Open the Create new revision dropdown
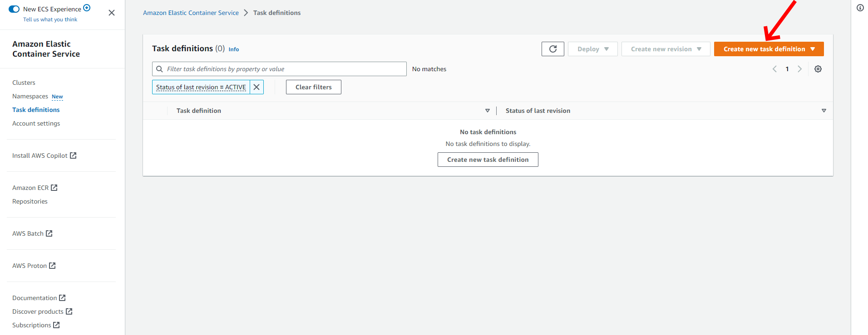The height and width of the screenshot is (335, 868). pos(666,49)
